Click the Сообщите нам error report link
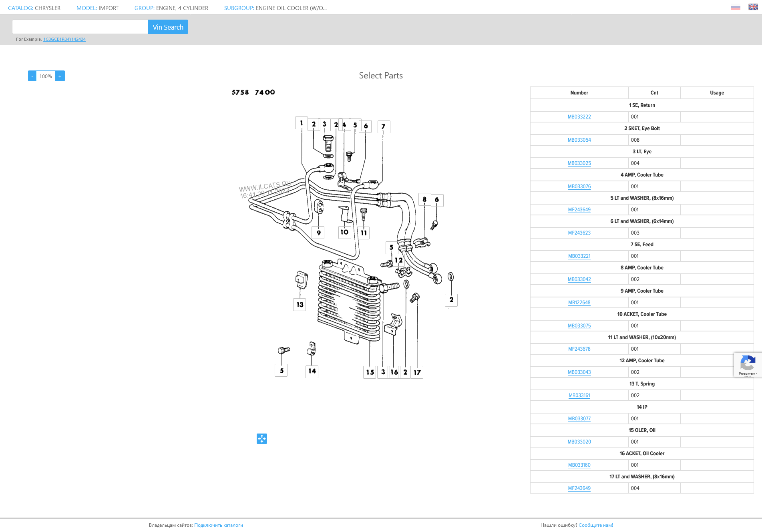The height and width of the screenshot is (532, 762). (x=595, y=525)
